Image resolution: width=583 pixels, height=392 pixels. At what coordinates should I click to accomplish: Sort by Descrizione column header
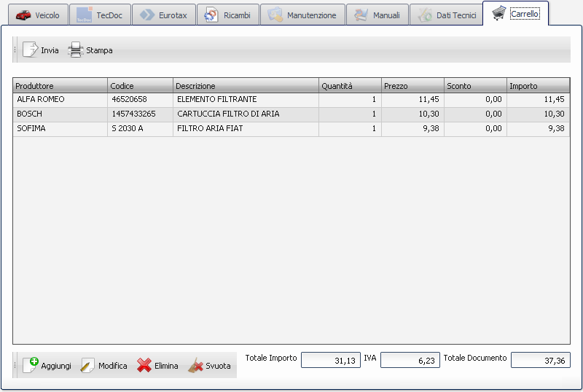(x=246, y=85)
